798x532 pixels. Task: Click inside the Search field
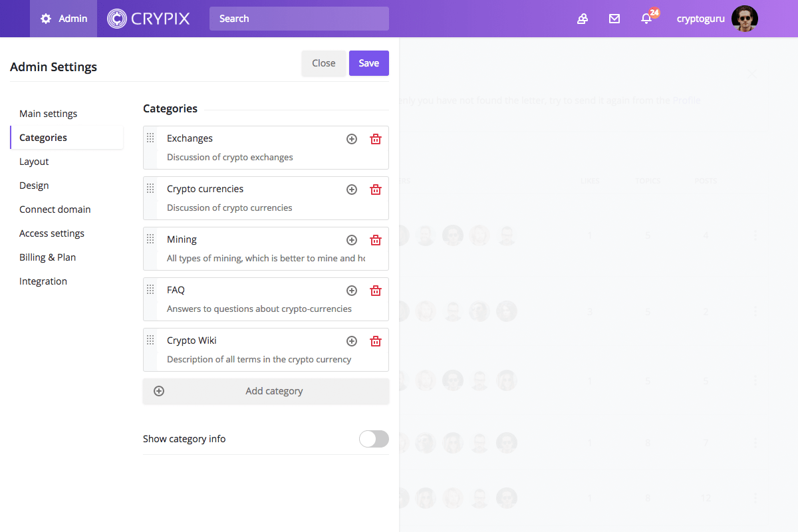(x=299, y=19)
